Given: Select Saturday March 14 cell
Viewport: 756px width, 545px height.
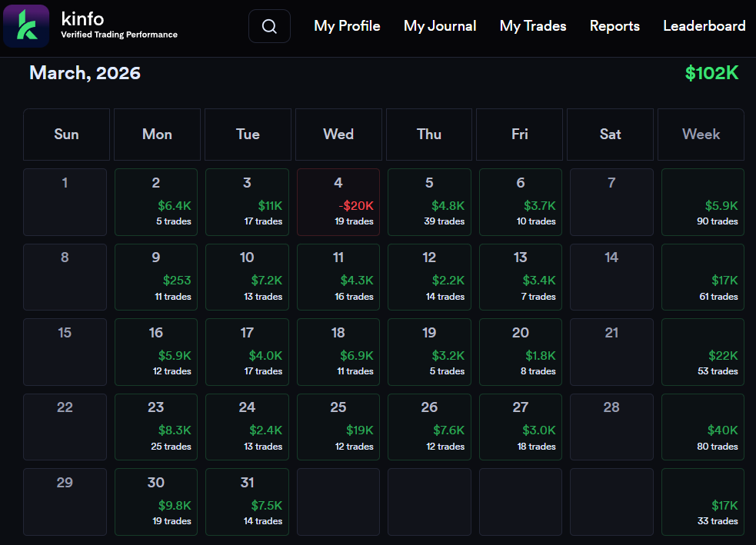Looking at the screenshot, I should coord(612,277).
